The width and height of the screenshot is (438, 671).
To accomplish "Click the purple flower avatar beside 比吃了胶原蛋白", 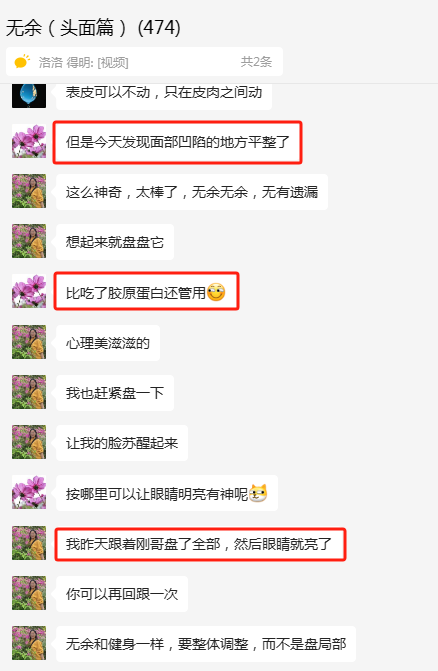I will point(29,291).
